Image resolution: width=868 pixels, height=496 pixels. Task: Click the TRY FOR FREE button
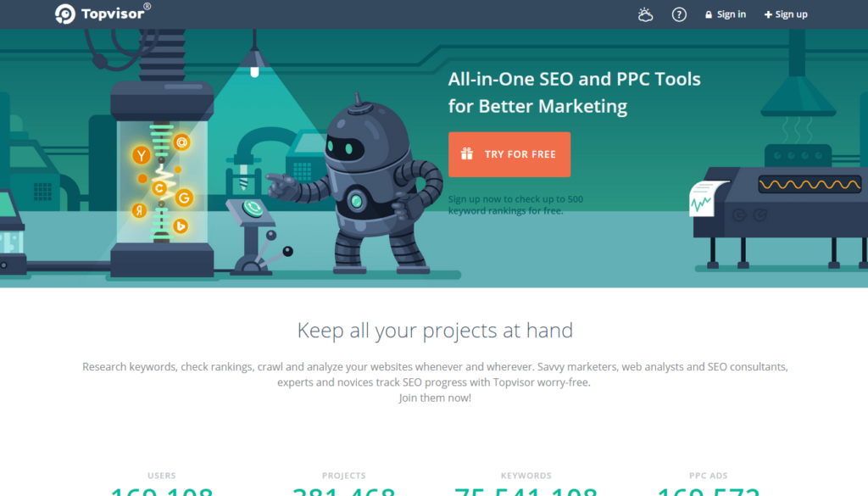point(509,154)
